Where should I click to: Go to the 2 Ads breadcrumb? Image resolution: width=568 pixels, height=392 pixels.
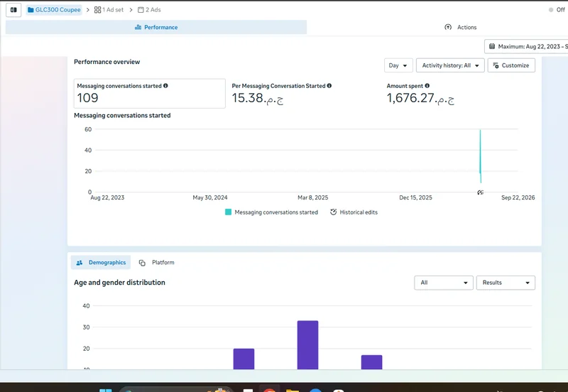(149, 10)
